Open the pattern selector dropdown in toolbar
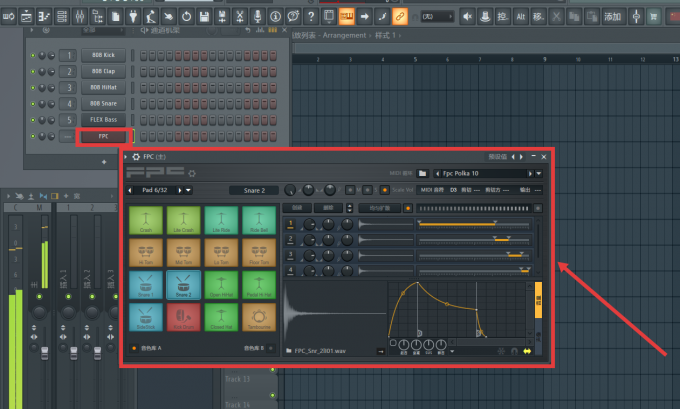 pyautogui.click(x=437, y=16)
